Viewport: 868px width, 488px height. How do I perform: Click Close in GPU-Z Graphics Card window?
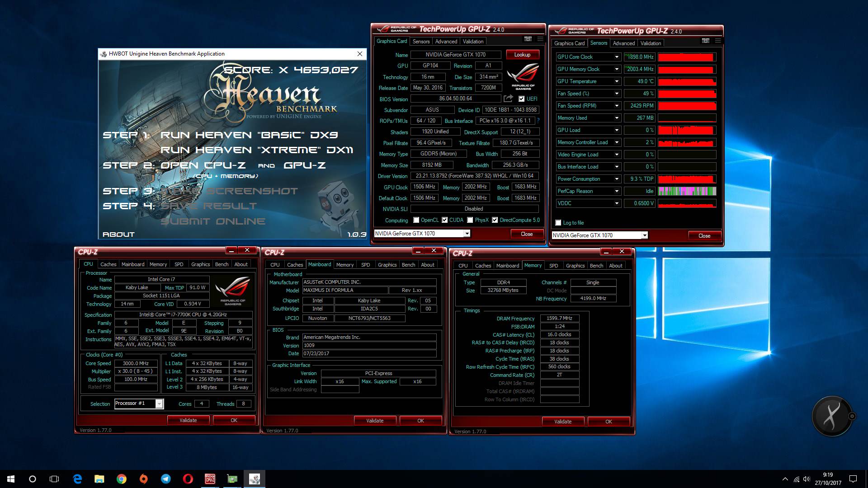[x=527, y=234]
